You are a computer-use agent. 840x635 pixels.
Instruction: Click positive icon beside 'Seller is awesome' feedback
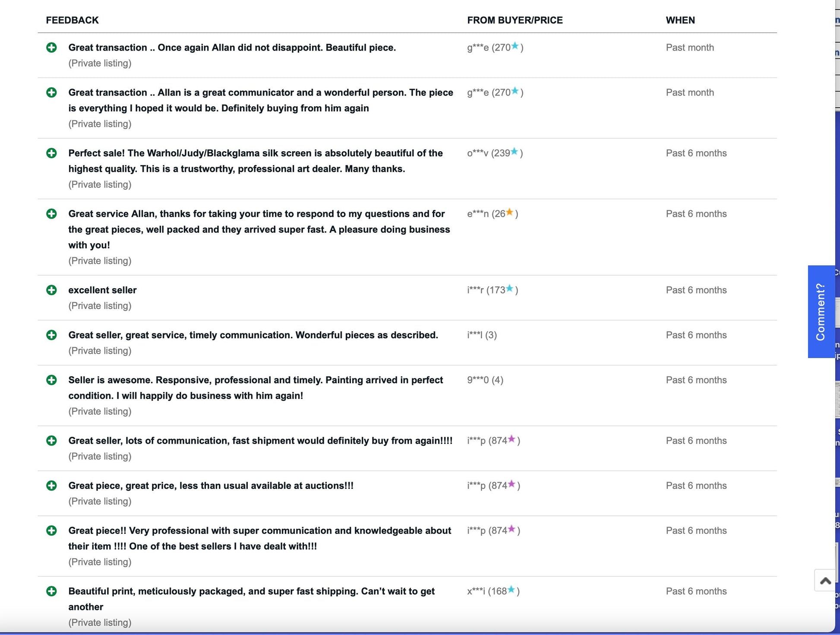coord(51,380)
